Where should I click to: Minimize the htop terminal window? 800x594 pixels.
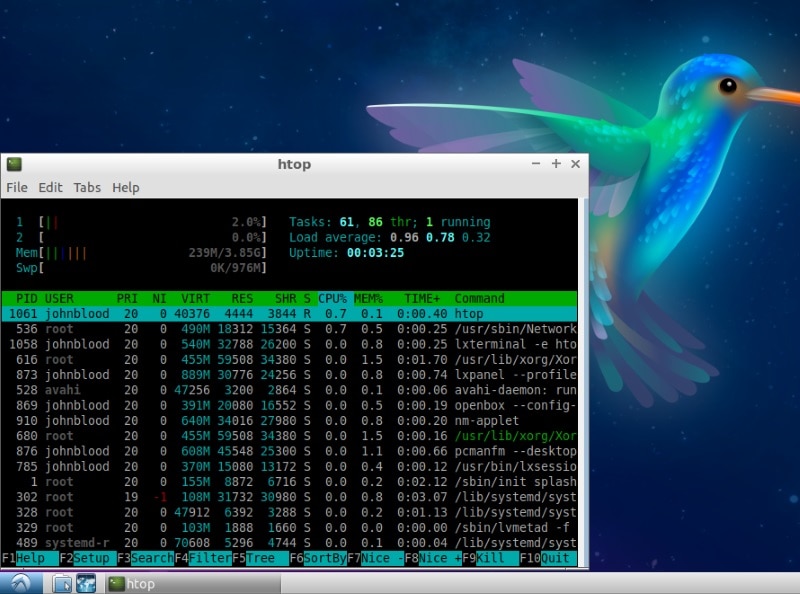536,164
